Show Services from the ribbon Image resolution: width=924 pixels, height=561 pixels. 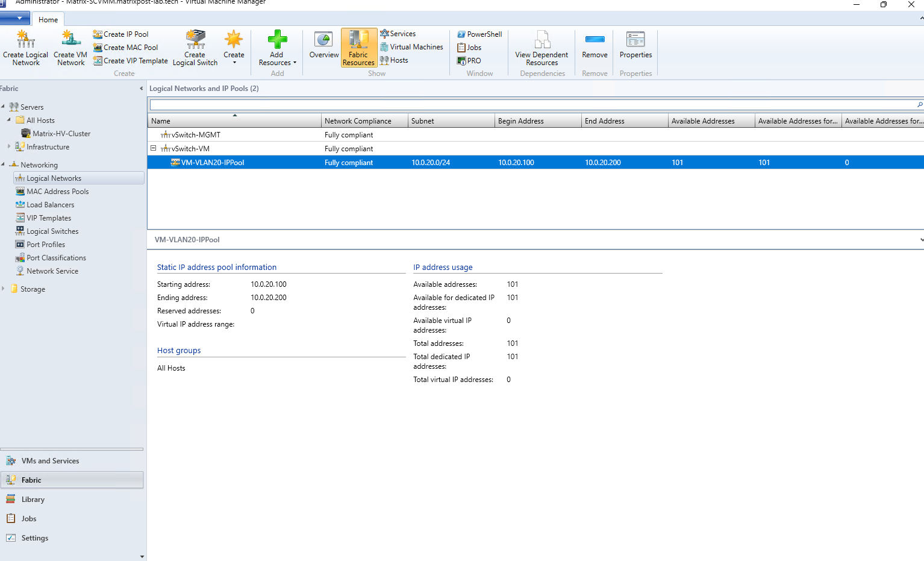pyautogui.click(x=398, y=34)
